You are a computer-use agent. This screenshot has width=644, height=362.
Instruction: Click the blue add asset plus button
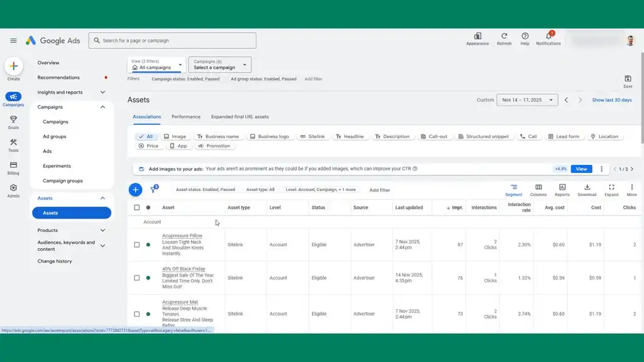(x=135, y=190)
